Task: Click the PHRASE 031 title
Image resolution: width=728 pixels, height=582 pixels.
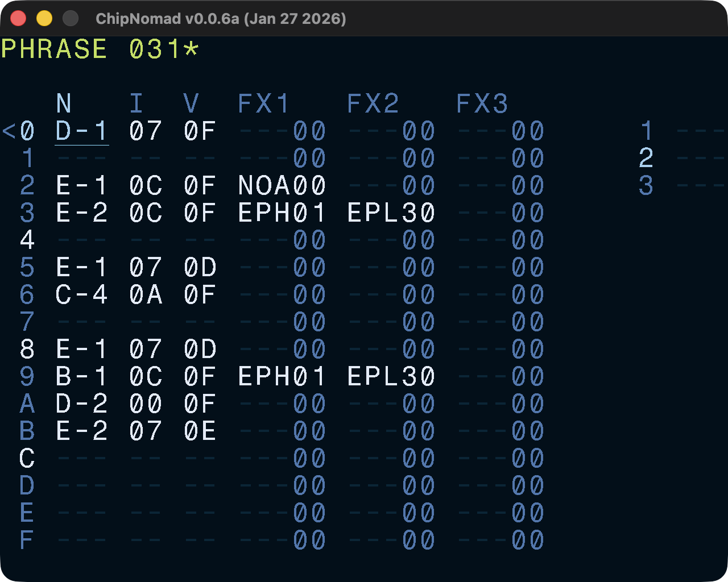Action: [100, 49]
